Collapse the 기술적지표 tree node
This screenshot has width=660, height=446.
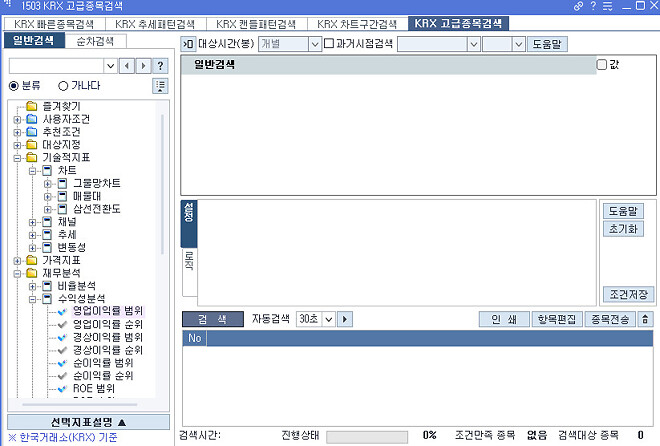tap(17, 158)
